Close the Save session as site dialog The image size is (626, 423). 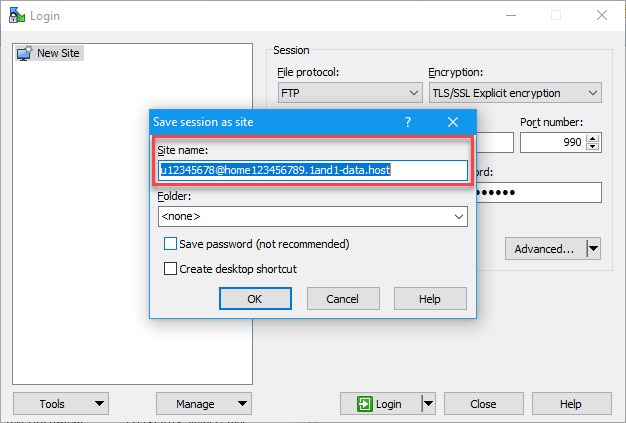[453, 122]
